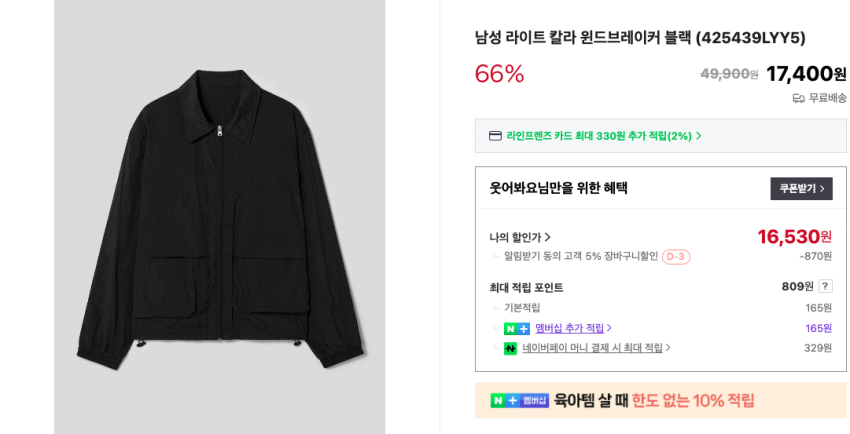This screenshot has height=434, width=850.
Task: Click the 알림받기 동의 고객 5% 장바구니할인 text
Action: [x=580, y=257]
